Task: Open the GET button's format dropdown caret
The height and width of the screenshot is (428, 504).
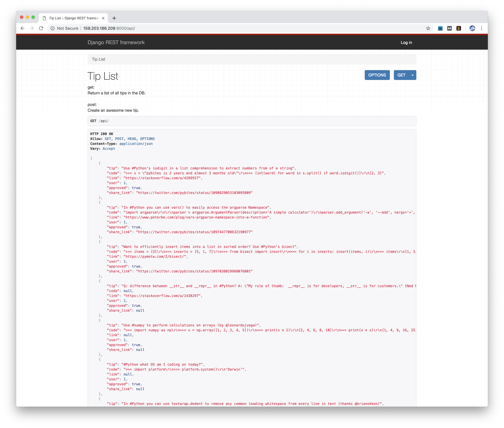Action: click(x=412, y=75)
